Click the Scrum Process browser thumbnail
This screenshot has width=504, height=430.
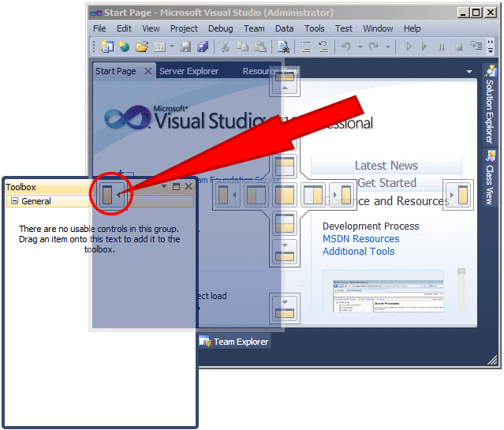tap(387, 296)
